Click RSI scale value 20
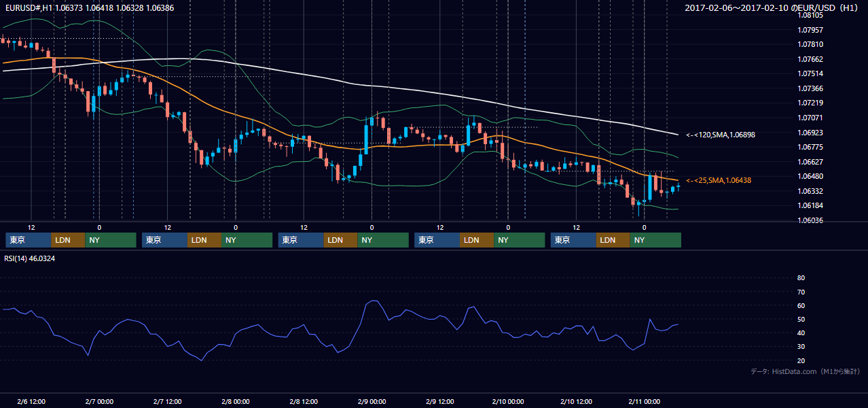The height and width of the screenshot is (408, 868). coord(801,360)
